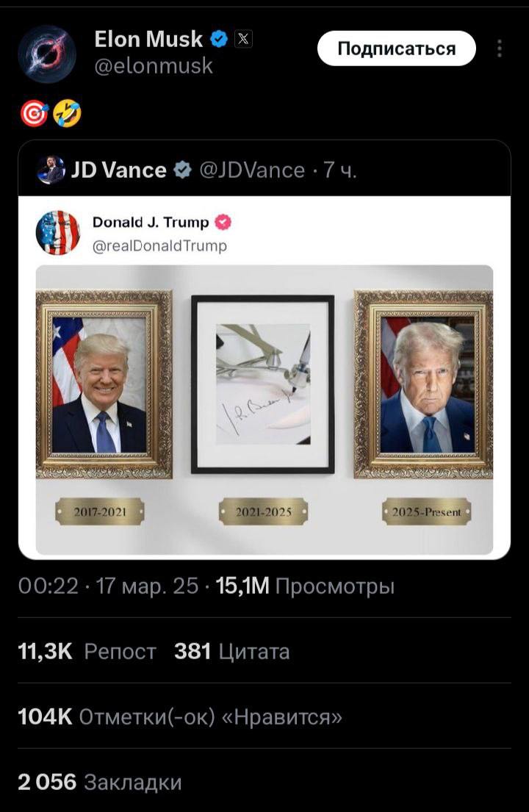
Task: View the 381 Цитата quotes list
Action: (x=232, y=652)
